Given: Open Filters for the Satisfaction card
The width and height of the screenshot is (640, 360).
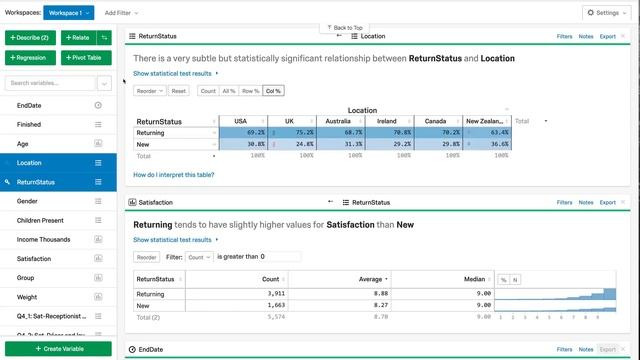Looking at the screenshot, I should 564,202.
